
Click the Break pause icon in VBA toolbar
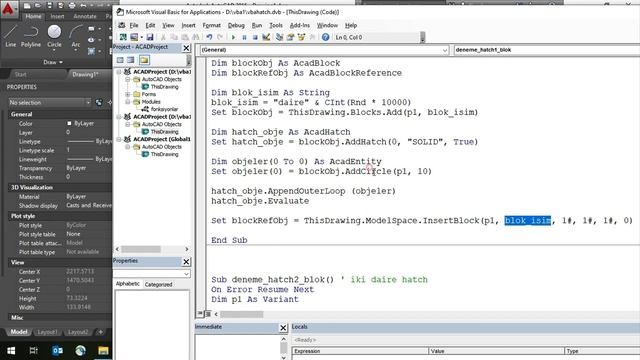coord(244,37)
